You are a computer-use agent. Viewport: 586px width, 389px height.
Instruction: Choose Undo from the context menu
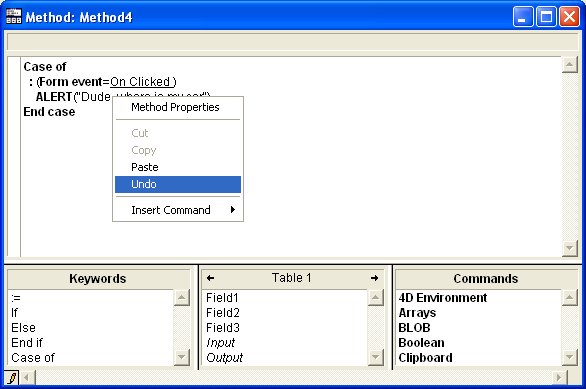coord(178,184)
